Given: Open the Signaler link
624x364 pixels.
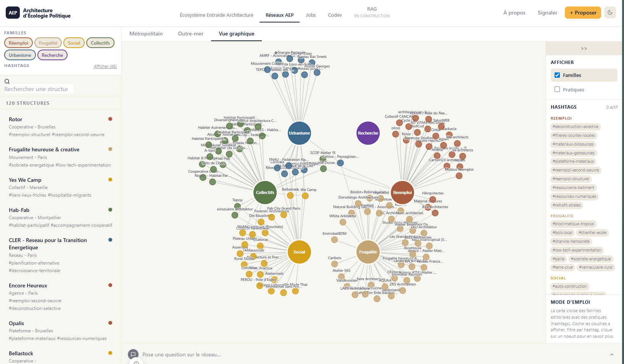Looking at the screenshot, I should [547, 13].
